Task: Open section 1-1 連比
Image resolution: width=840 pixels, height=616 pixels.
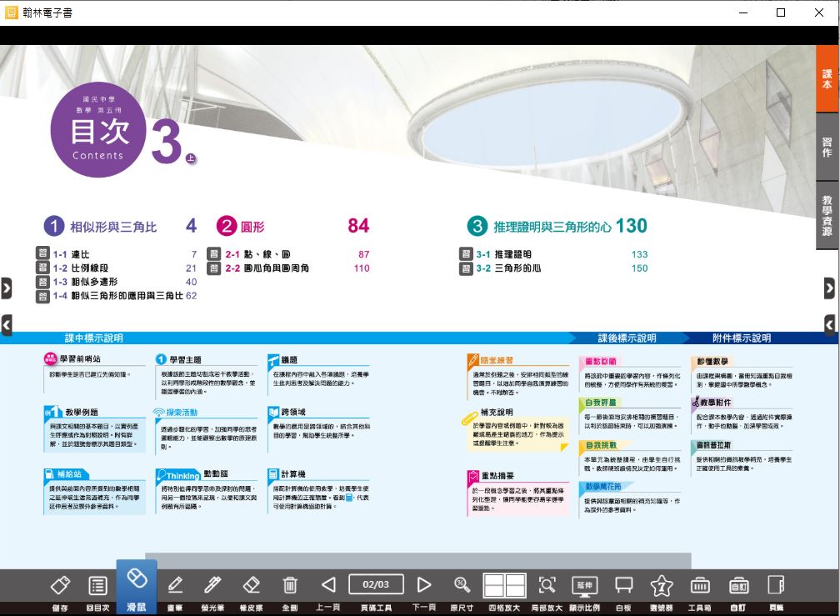Action: tap(72, 254)
